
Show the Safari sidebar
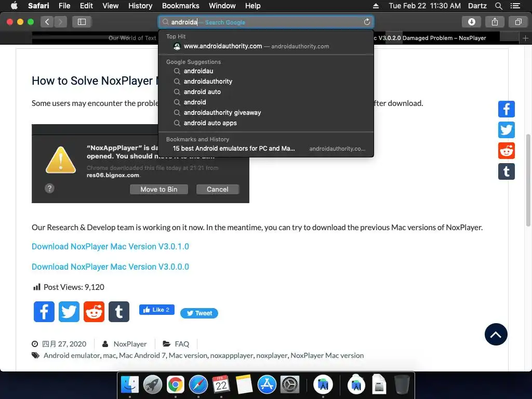click(82, 22)
